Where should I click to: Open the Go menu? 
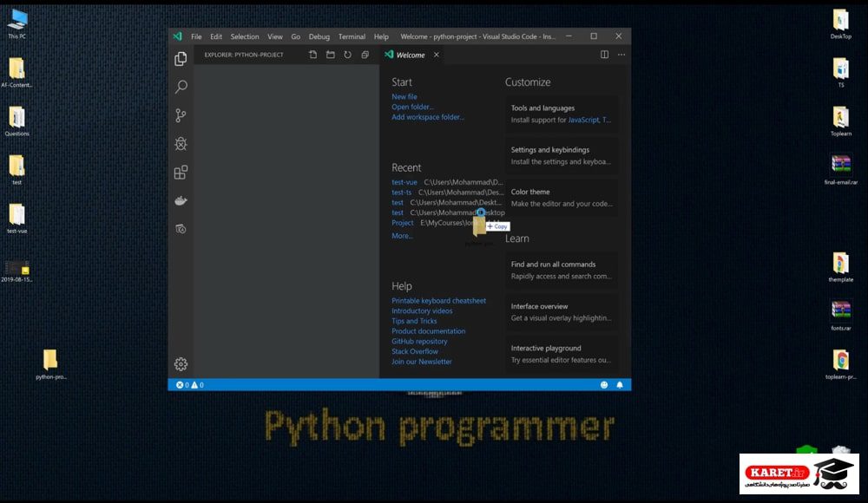tap(296, 36)
